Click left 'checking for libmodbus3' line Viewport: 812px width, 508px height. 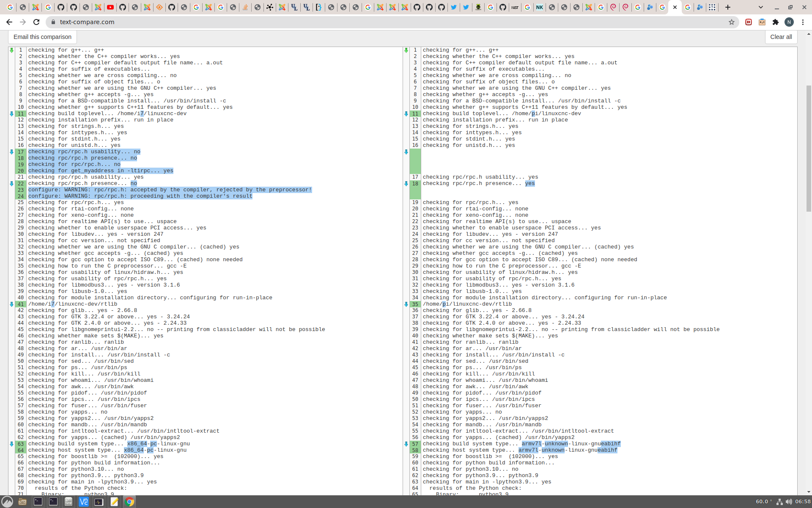click(x=104, y=285)
